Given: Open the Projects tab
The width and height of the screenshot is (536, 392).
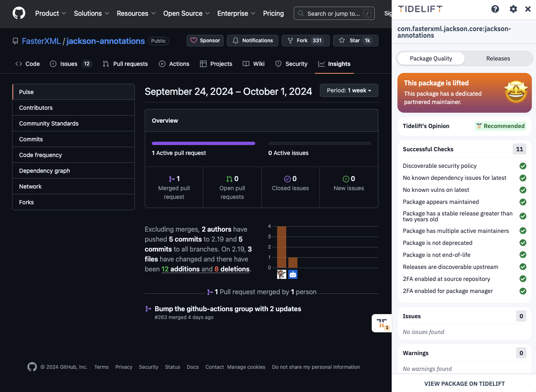Looking at the screenshot, I should coord(216,64).
